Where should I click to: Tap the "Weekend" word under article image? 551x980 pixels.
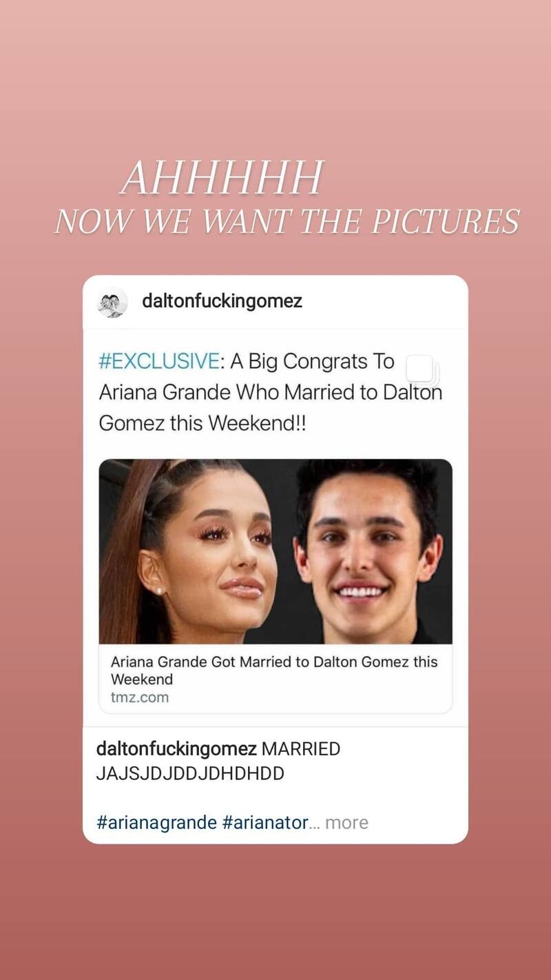click(142, 680)
